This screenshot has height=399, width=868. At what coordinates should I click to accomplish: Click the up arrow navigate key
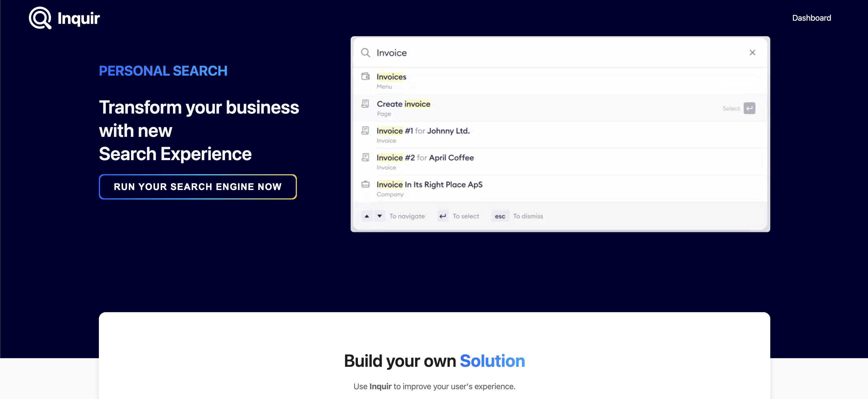(367, 216)
